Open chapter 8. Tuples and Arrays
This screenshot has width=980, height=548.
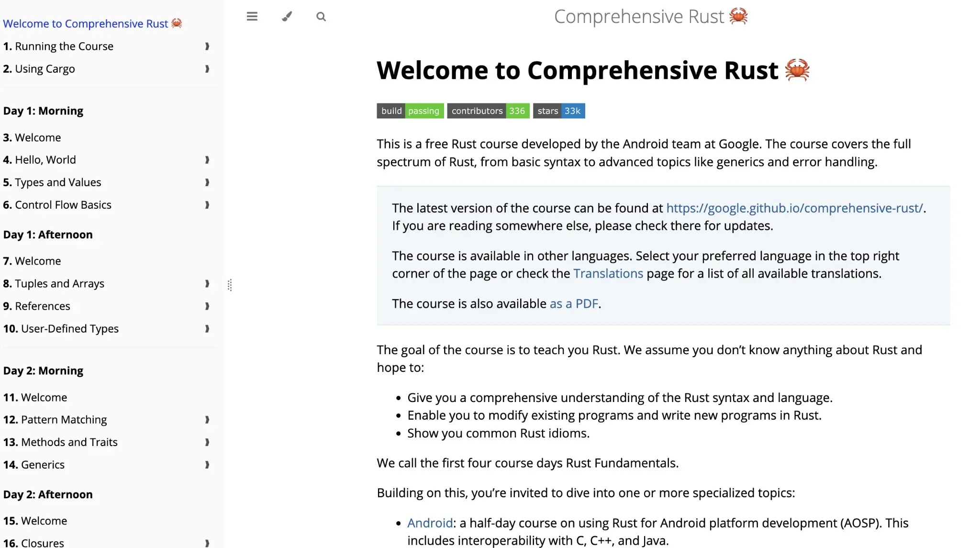point(54,284)
